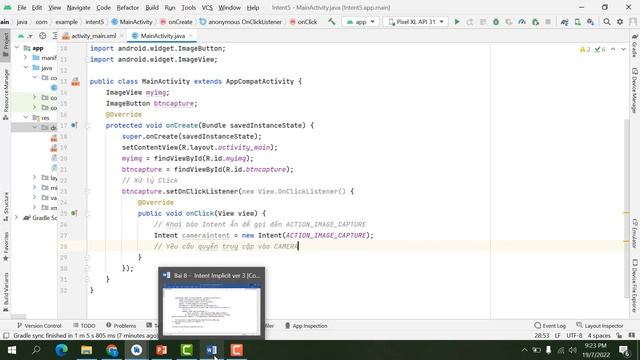The height and width of the screenshot is (360, 640).
Task: Go to next highlighted error arrow
Action: 623,49
